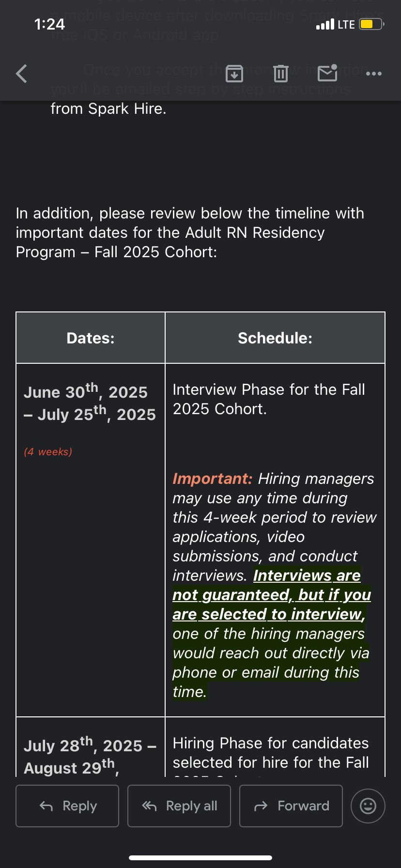The image size is (401, 868).
Task: Click the battery indicator in status bar
Action: (x=372, y=24)
